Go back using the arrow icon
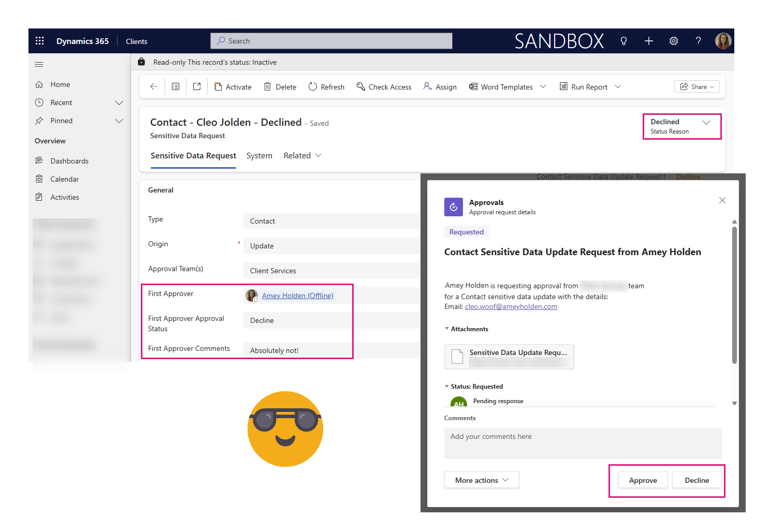The height and width of the screenshot is (532, 769). 154,86
